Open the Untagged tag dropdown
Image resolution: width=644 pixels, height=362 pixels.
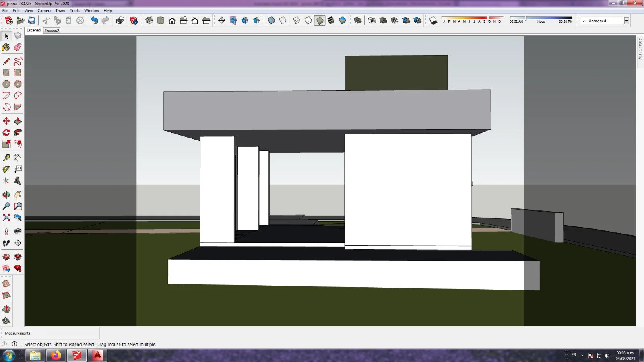[x=627, y=21]
